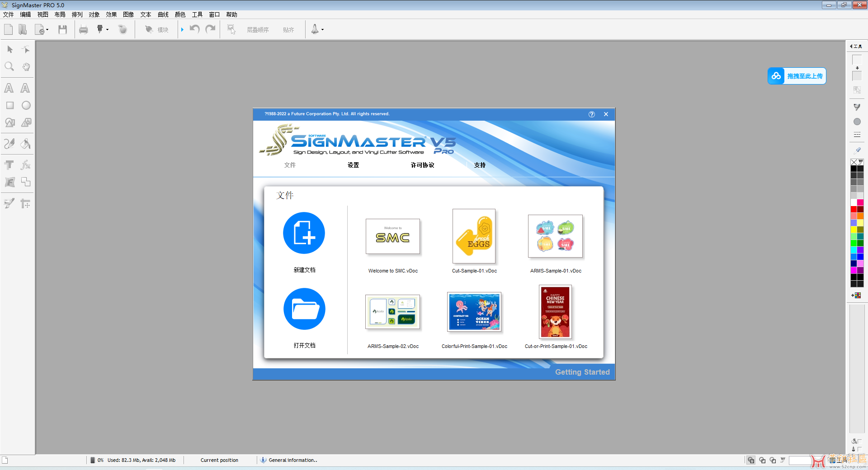Select the arrow Pointer tool

(9, 49)
